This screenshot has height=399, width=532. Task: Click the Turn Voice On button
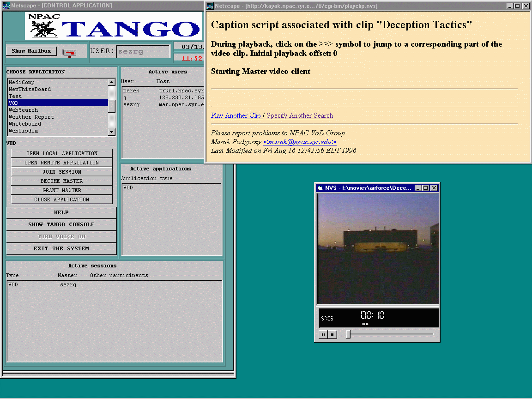[x=61, y=236]
